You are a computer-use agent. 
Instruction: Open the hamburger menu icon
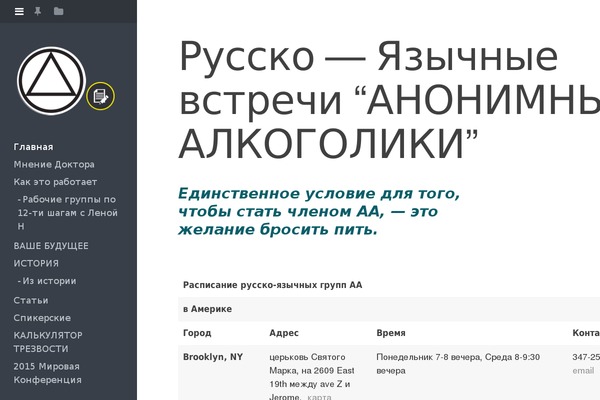pyautogui.click(x=19, y=11)
